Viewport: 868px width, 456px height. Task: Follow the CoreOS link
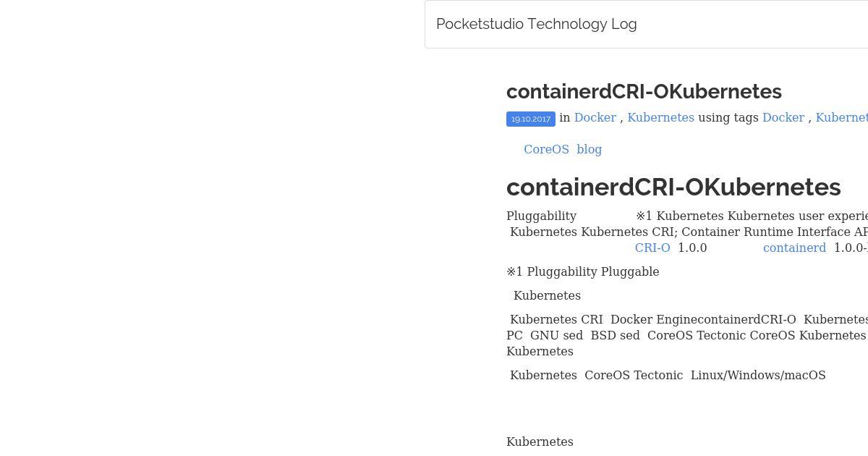tap(546, 149)
